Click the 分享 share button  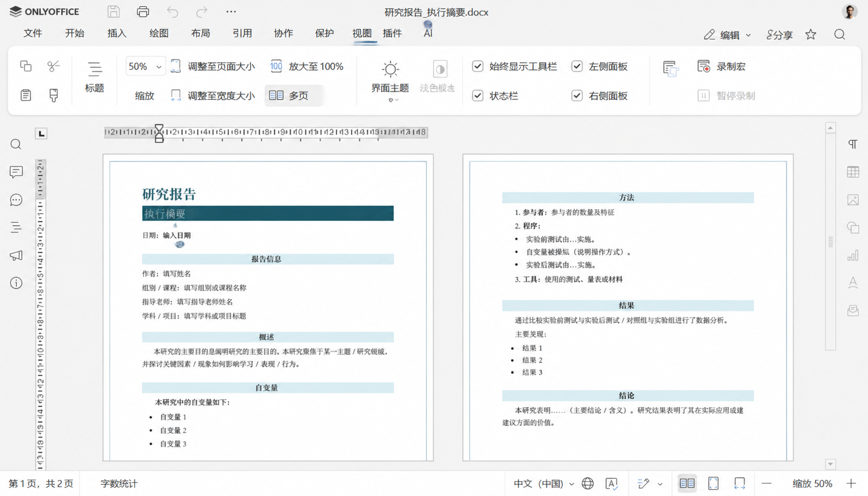pos(779,35)
